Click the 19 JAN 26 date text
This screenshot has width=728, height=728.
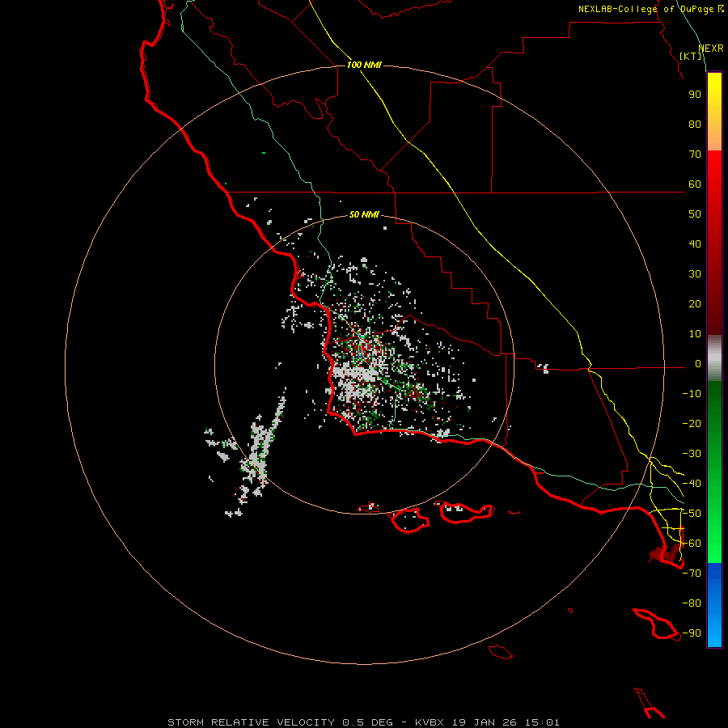tap(485, 722)
